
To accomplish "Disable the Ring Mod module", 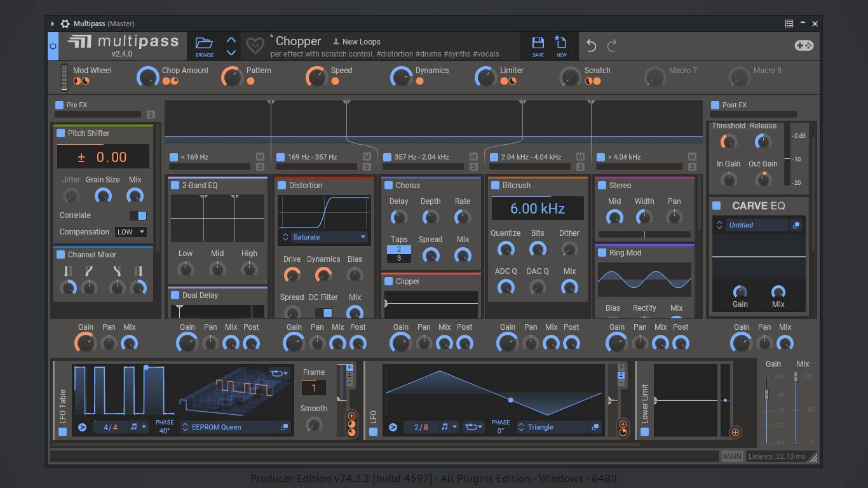I will pos(602,253).
